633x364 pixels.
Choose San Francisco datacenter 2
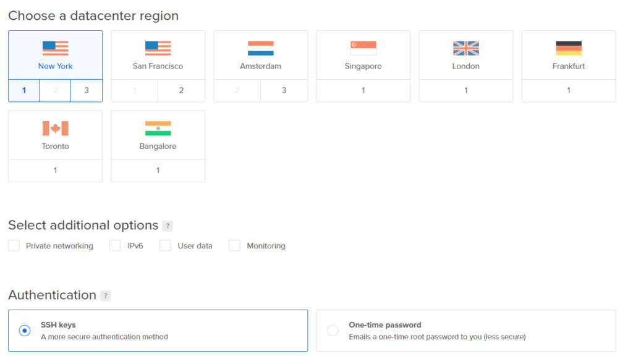[181, 90]
